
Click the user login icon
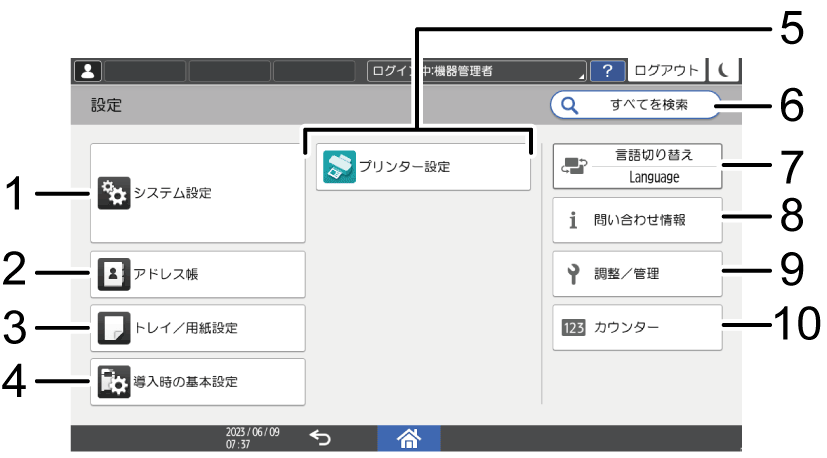(88, 71)
